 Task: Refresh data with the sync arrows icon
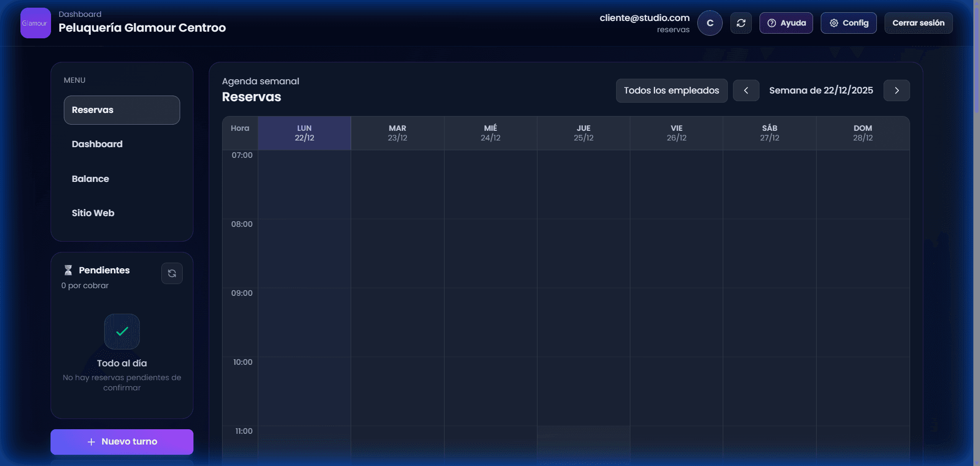click(x=741, y=22)
